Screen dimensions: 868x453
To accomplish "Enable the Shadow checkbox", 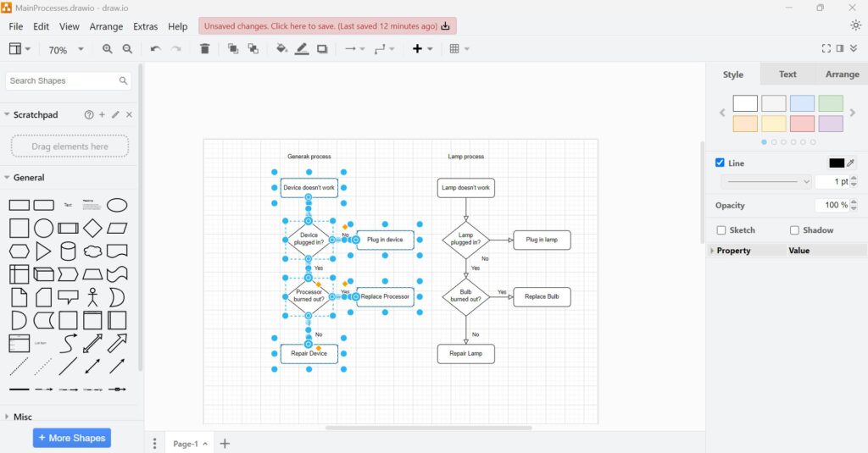I will click(x=794, y=230).
